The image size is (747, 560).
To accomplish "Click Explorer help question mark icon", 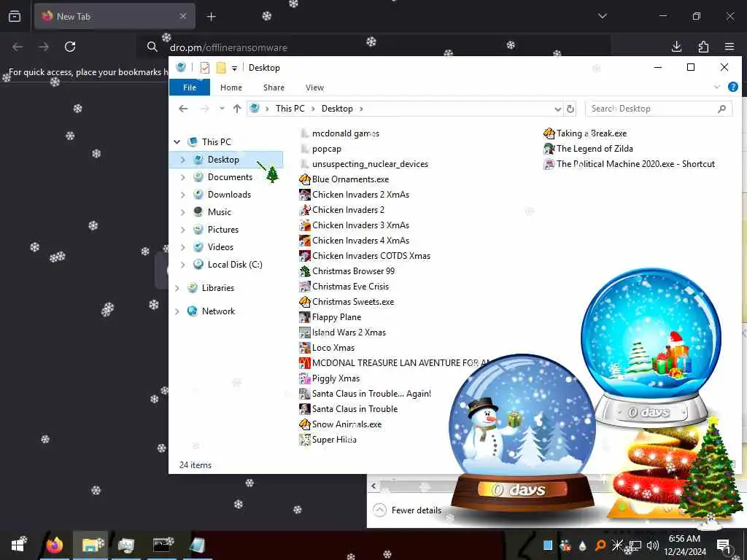I will click(x=732, y=87).
